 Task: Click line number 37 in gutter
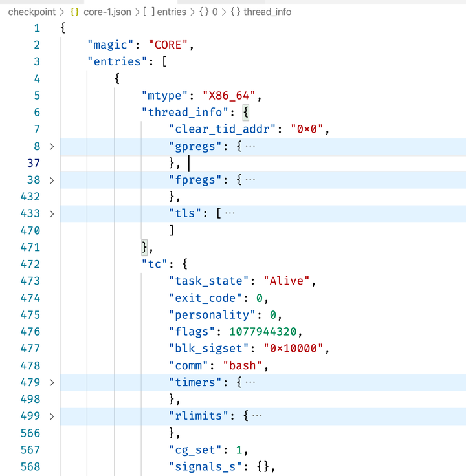click(34, 164)
